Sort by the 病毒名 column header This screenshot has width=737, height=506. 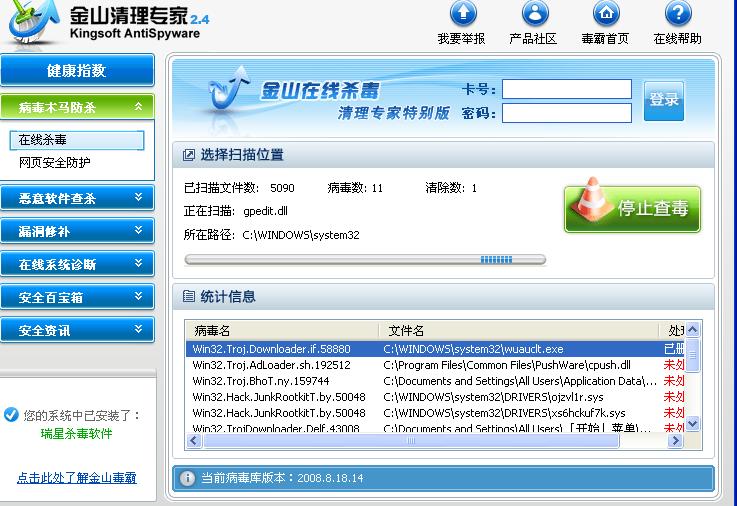click(x=282, y=331)
